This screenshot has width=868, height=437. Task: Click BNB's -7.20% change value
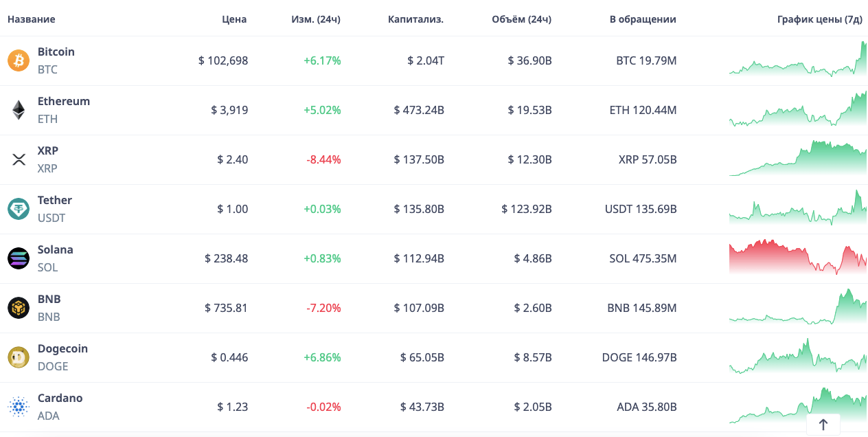(323, 308)
